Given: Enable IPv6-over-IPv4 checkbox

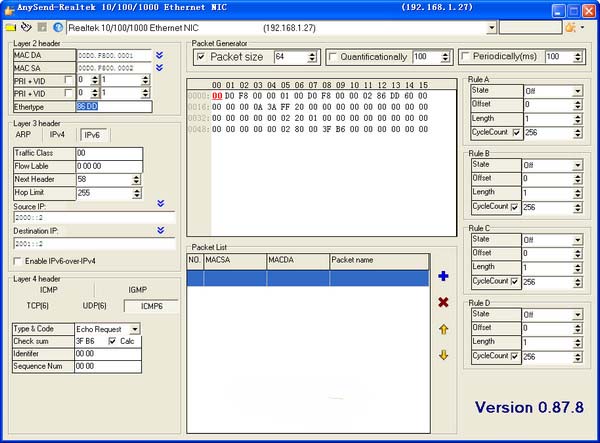Looking at the screenshot, I should 17,262.
